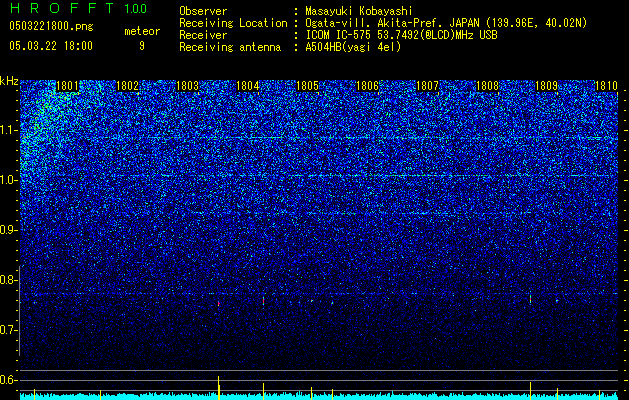
Task: Click the tallest yellow spike in bottom power graph
Action: point(219,388)
